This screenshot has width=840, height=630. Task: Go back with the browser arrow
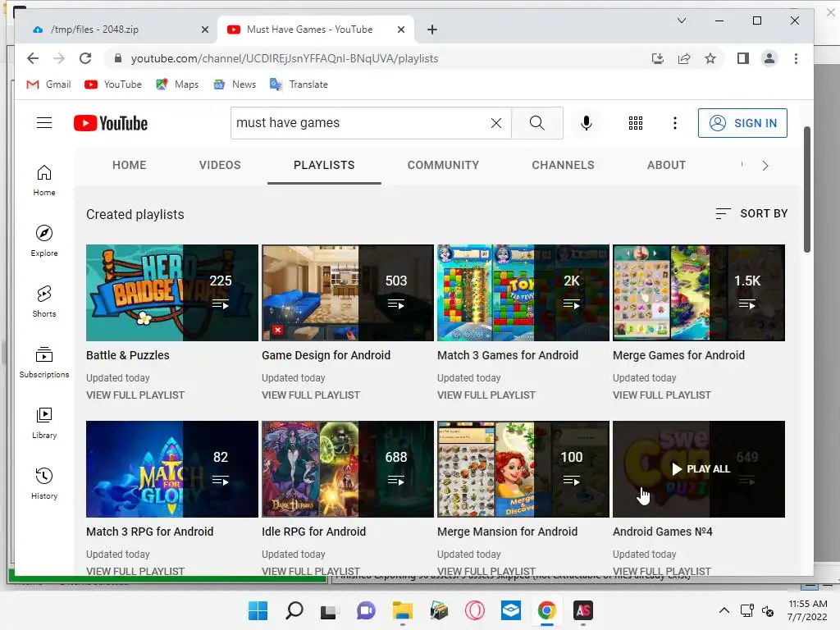[33, 58]
